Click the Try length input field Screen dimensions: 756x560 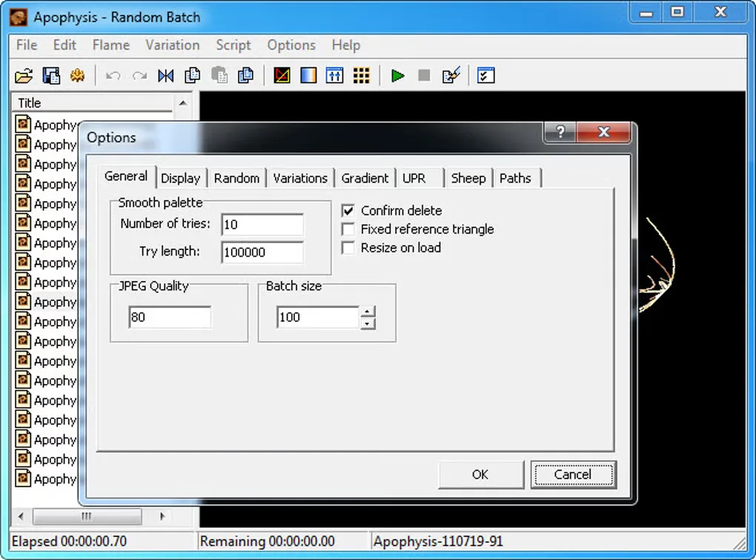pos(262,252)
